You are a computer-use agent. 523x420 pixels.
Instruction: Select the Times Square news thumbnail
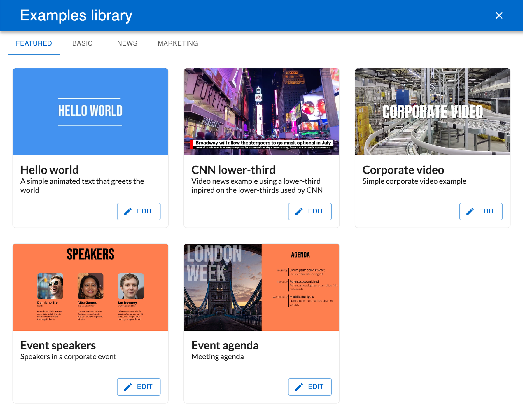pyautogui.click(x=261, y=112)
